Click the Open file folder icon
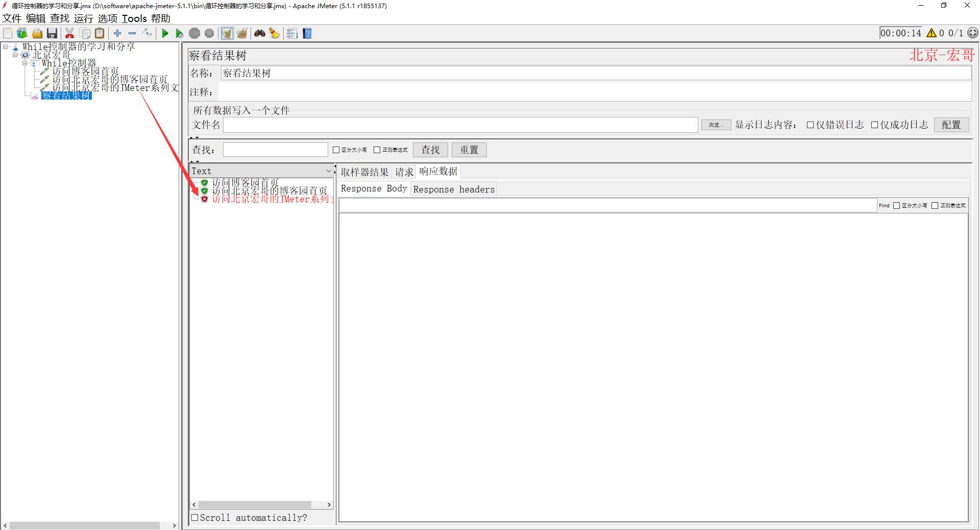Screen dimensions: 980x530 37,34
